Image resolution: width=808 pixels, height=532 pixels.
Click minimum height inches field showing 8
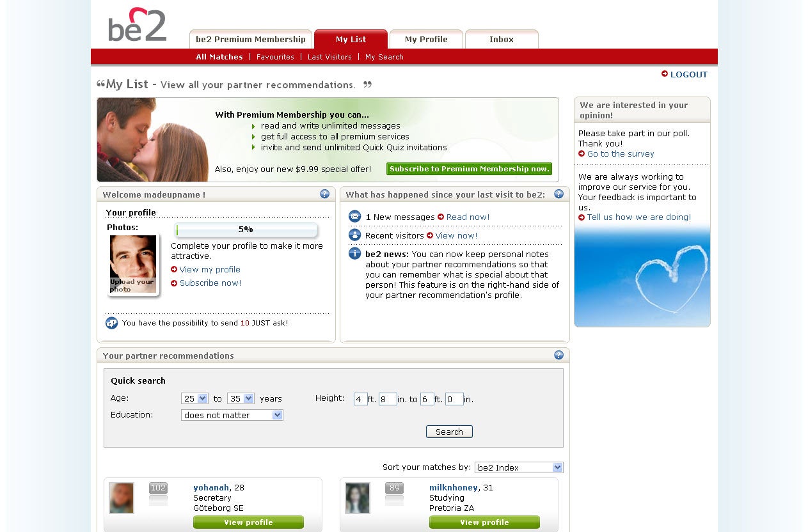click(x=388, y=399)
